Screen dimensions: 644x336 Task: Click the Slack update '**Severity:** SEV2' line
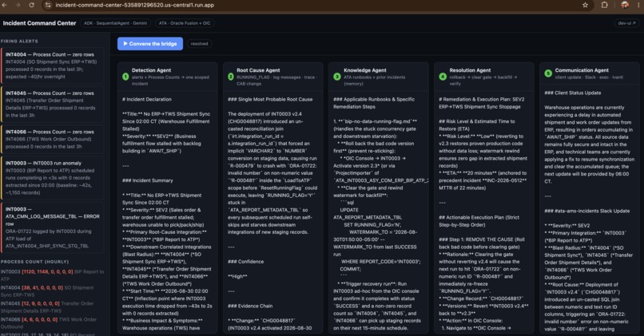[567, 226]
